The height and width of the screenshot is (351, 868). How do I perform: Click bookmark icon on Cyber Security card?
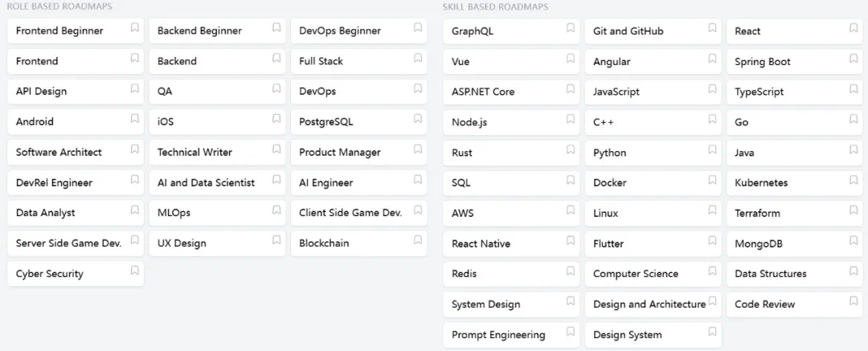click(x=135, y=271)
